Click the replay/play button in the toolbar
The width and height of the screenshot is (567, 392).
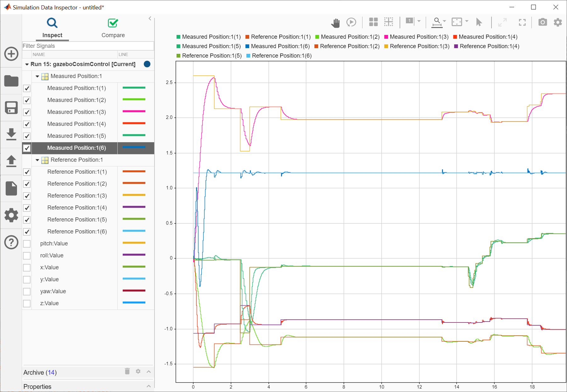coord(351,22)
